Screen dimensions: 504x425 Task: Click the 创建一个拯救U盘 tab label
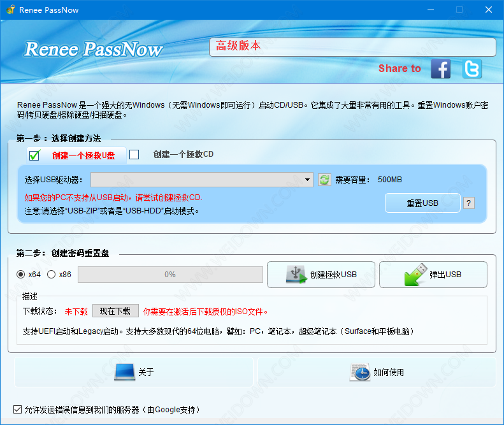coord(83,155)
